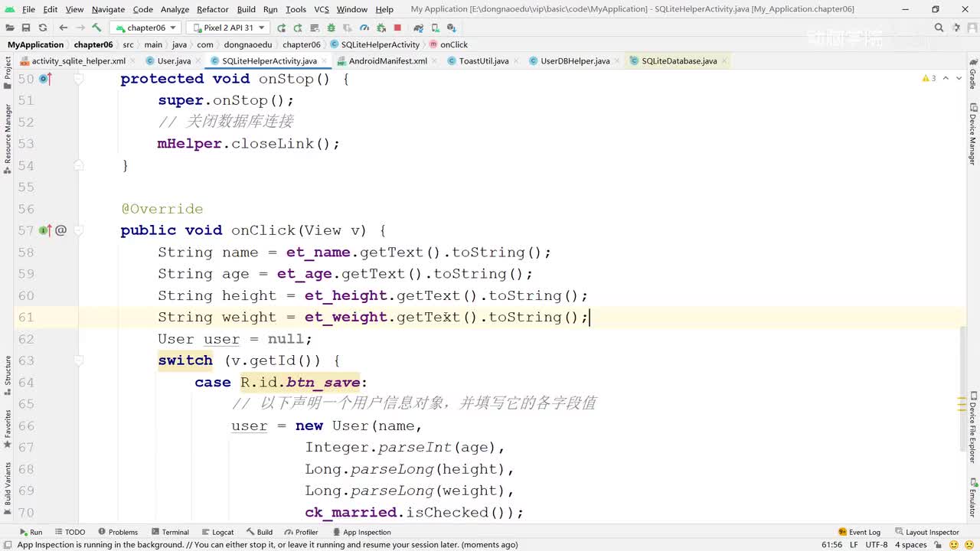Open Search Everywhere magnifier icon

(x=939, y=28)
